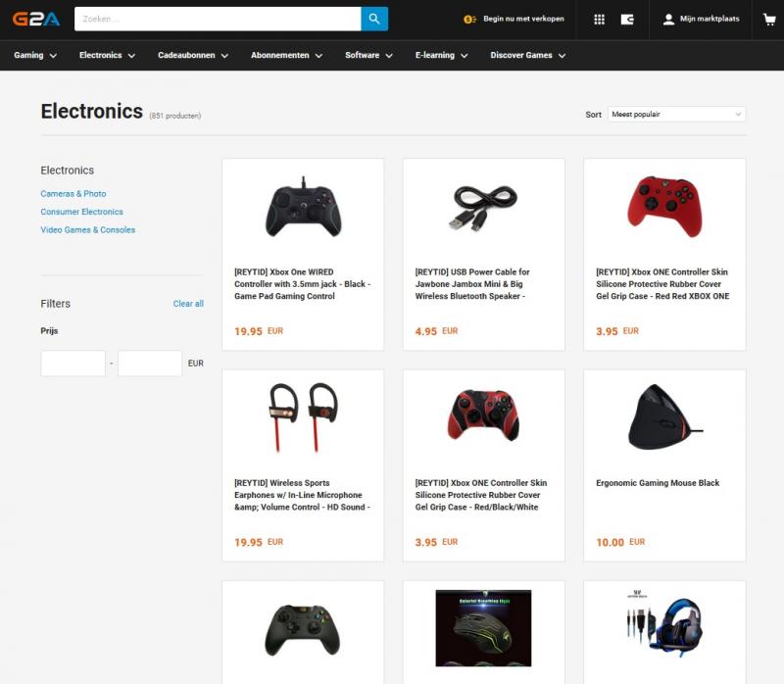
Task: Click chevron next to Gaming
Action: point(53,56)
